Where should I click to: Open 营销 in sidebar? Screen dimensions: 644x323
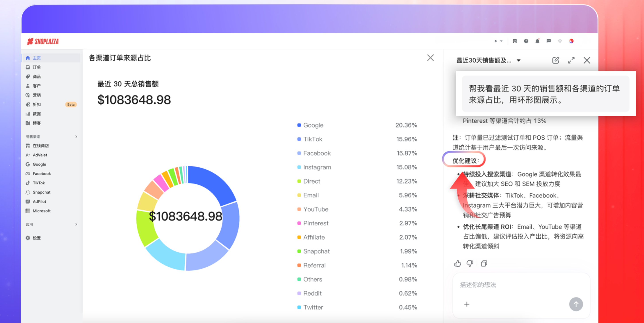(51, 95)
